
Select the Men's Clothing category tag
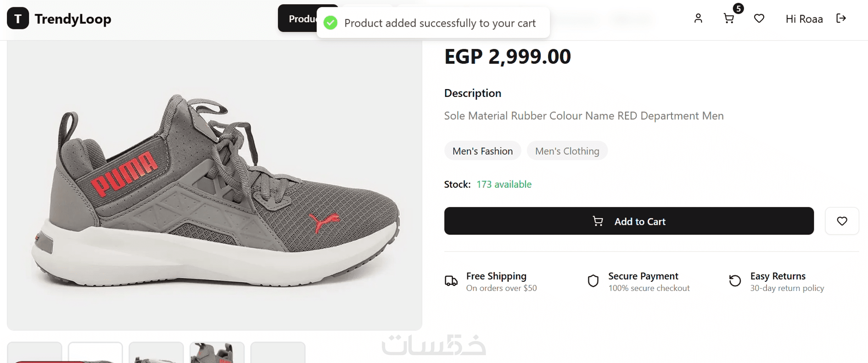567,151
